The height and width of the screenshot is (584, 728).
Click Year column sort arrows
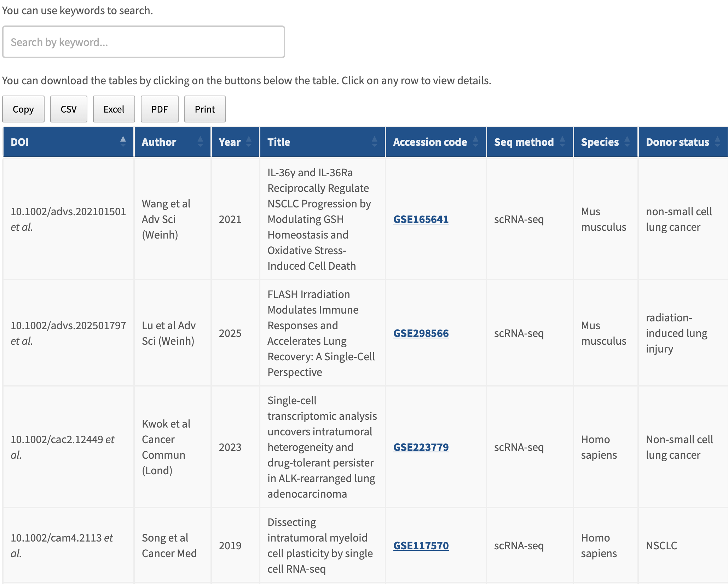pos(249,142)
